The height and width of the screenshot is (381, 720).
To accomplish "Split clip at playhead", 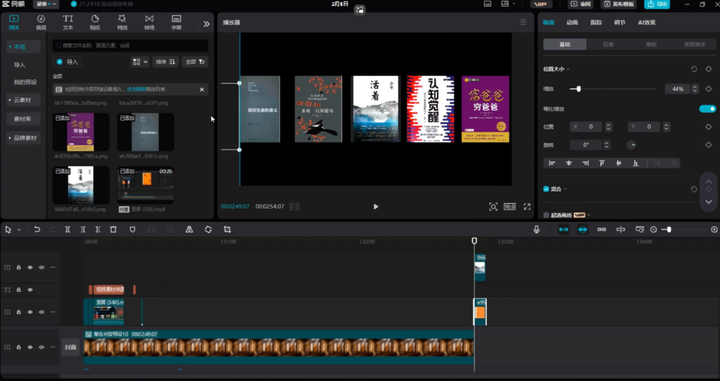I will coord(68,230).
